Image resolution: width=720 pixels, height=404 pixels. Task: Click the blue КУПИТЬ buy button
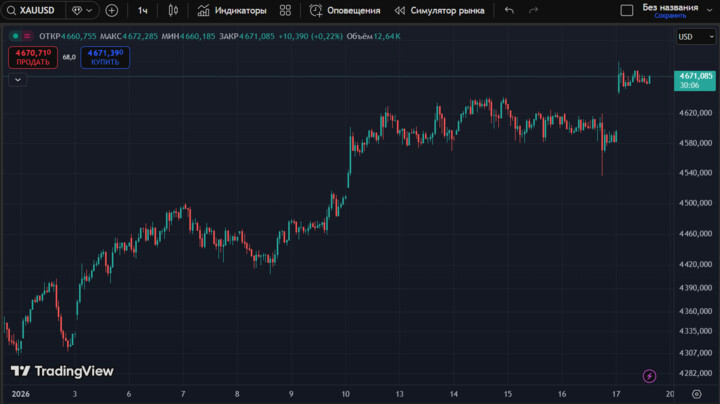click(x=105, y=57)
